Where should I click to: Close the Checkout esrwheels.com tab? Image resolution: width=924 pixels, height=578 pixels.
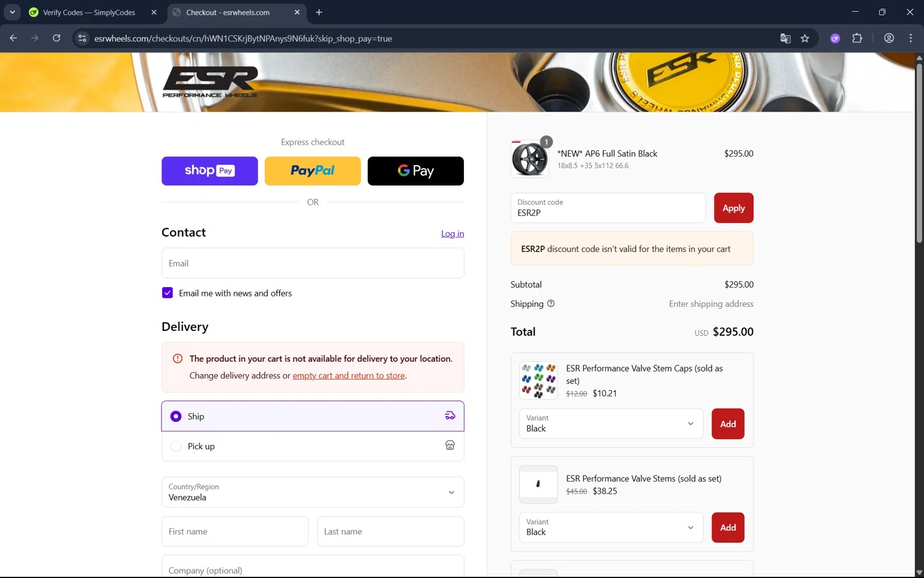(x=297, y=12)
